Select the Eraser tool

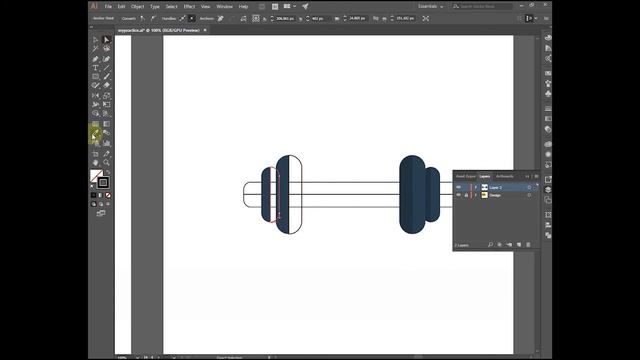[107, 86]
